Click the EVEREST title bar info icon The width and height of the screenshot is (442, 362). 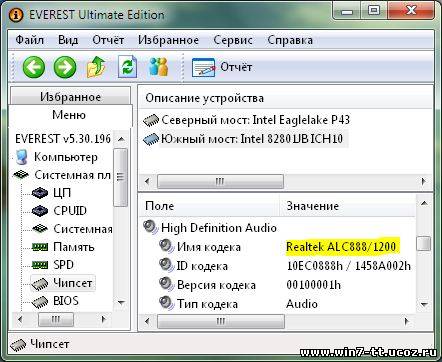[16, 15]
